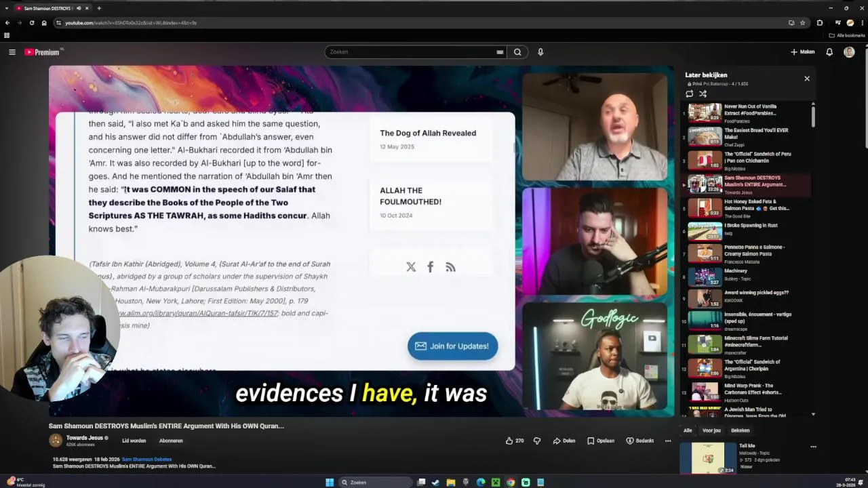Toggle shuffle playlist in Later bekijken
Viewport: 868px width, 488px height.
pos(703,94)
